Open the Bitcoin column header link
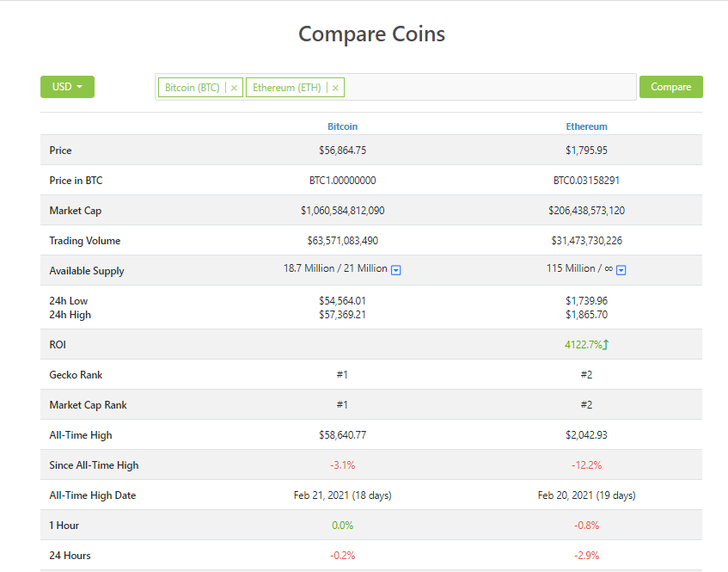Image resolution: width=728 pixels, height=572 pixels. (x=343, y=126)
